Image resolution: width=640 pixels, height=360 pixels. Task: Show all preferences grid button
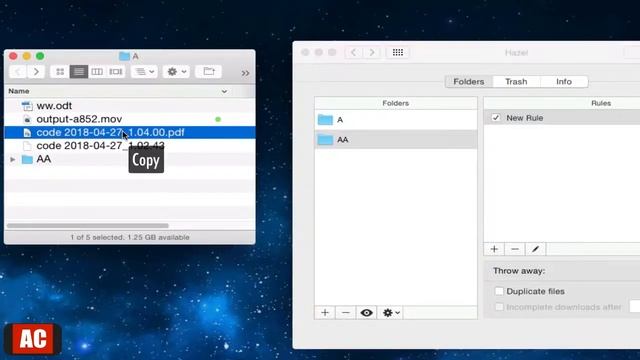[x=398, y=52]
